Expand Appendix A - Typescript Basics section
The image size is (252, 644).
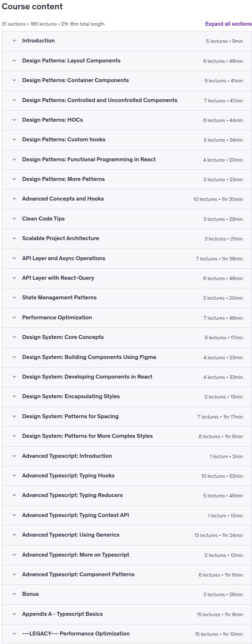pos(127,614)
